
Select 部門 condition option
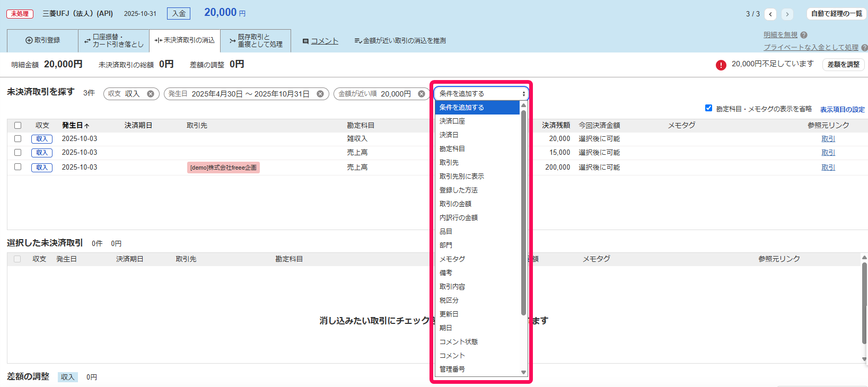[477, 245]
